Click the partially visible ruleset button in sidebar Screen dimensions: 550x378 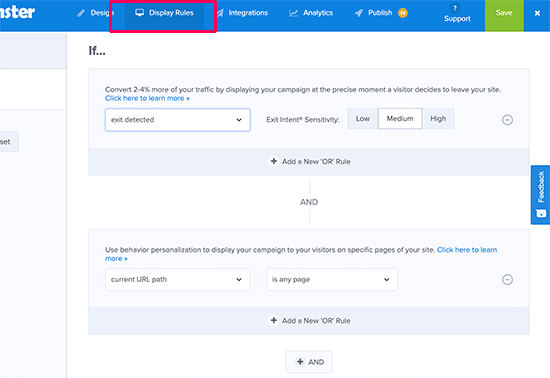pos(8,142)
